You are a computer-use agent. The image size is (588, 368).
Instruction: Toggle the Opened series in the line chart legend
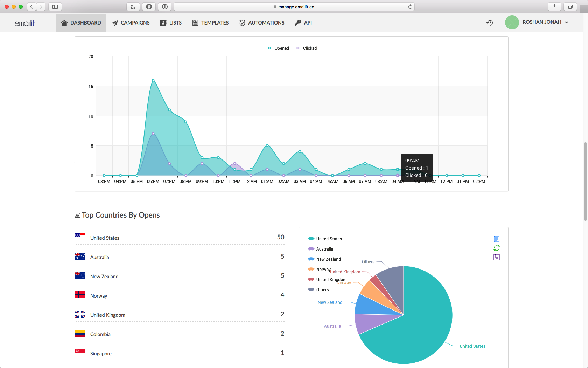(x=278, y=48)
